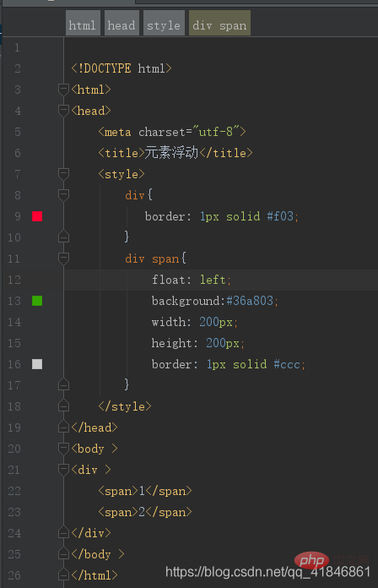378x588 pixels.
Task: Click fold end marker on line 10
Action: tap(63, 237)
